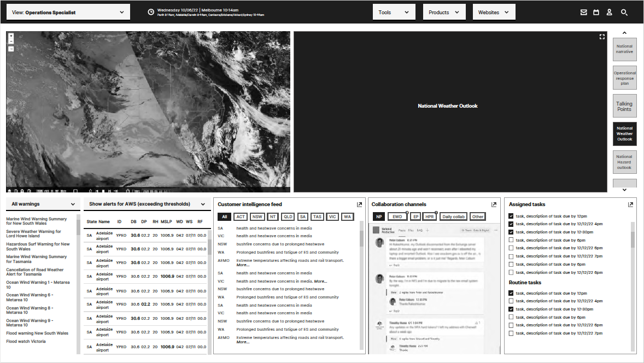Open the National Hazard outlook product

[x=624, y=162]
